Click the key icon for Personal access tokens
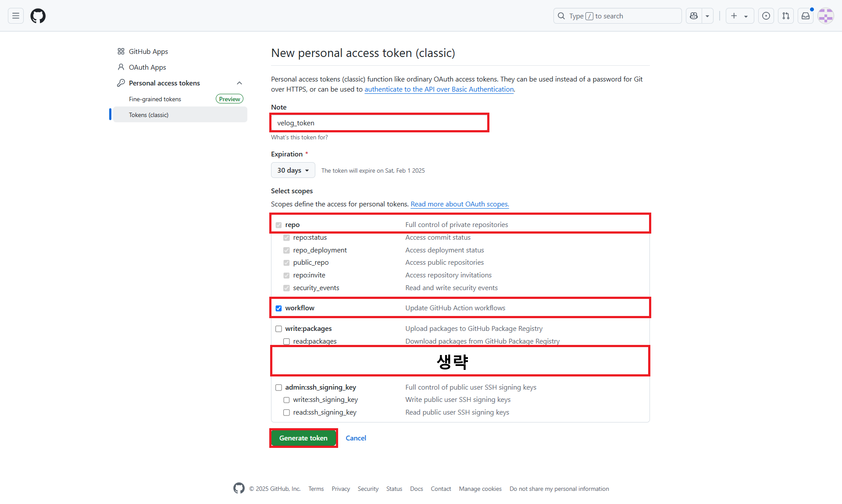 coord(121,83)
